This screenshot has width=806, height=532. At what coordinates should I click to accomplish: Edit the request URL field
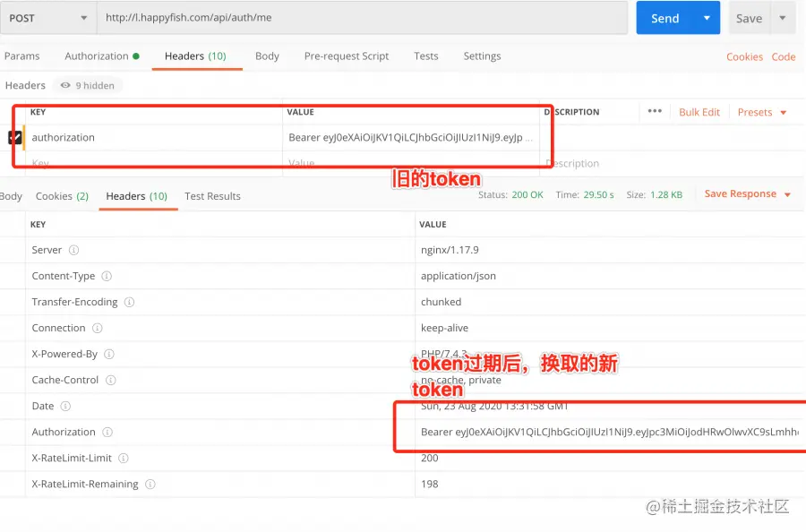[x=362, y=18]
